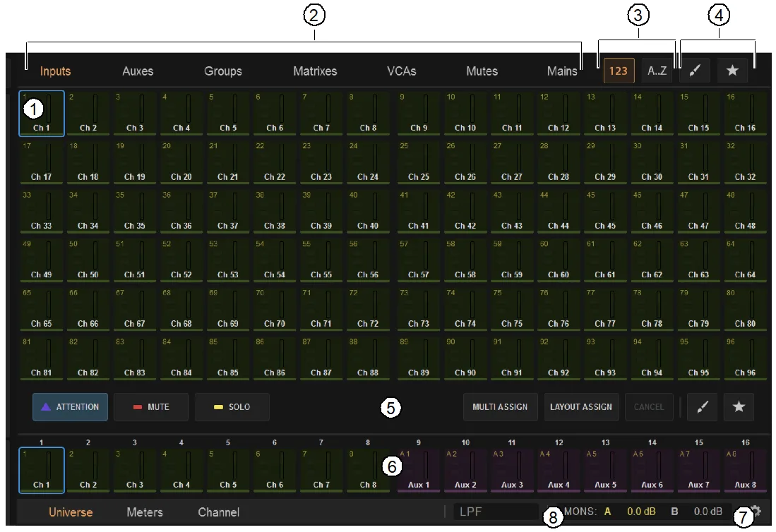The image size is (776, 532).
Task: Select the Ch 55 channel tile
Action: pos(322,260)
